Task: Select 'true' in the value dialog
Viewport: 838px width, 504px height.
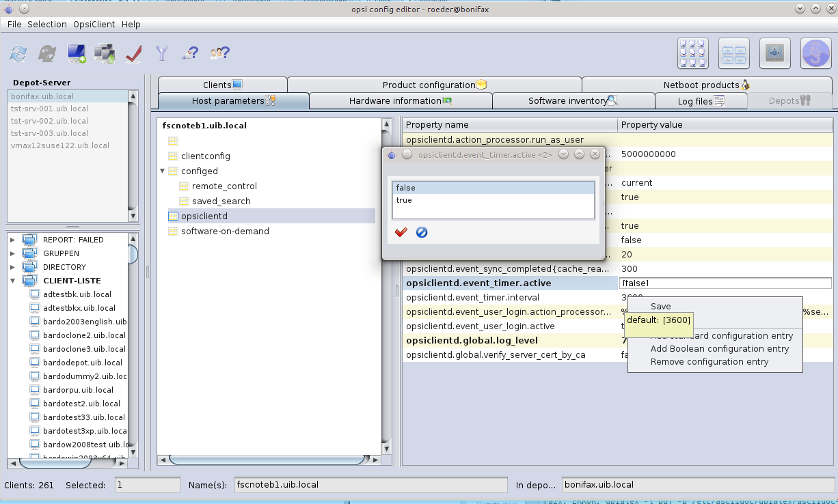Action: (494, 200)
